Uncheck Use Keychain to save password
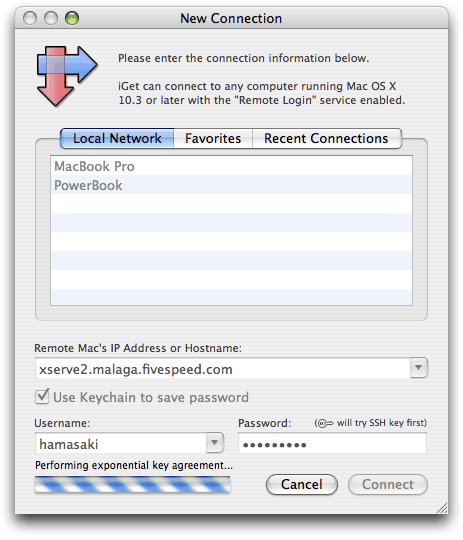 point(42,396)
